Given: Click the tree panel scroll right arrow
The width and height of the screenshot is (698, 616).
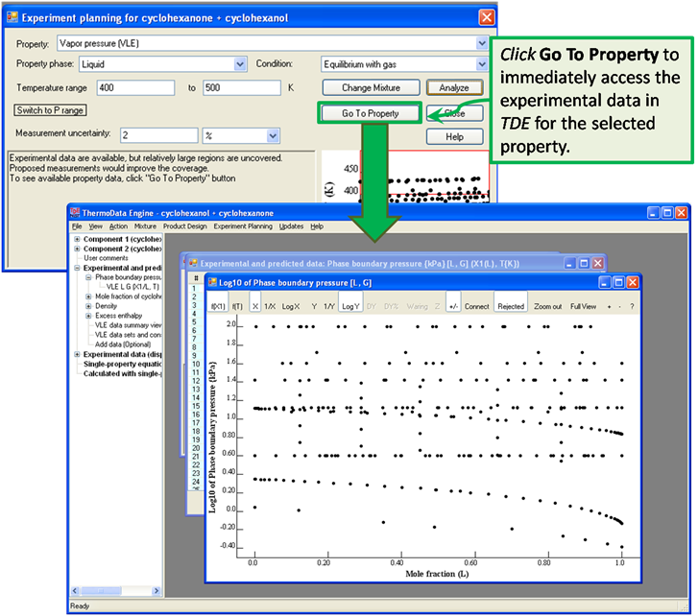Looking at the screenshot, I should (x=156, y=591).
